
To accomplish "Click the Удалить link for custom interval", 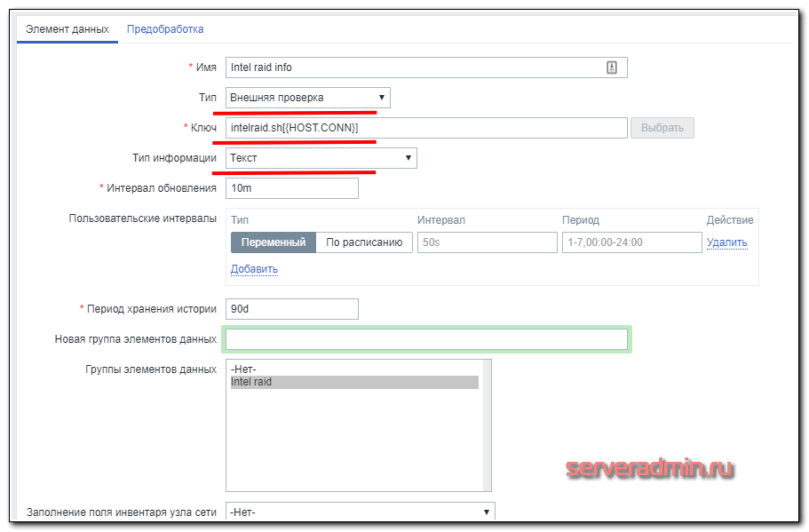I will point(726,242).
